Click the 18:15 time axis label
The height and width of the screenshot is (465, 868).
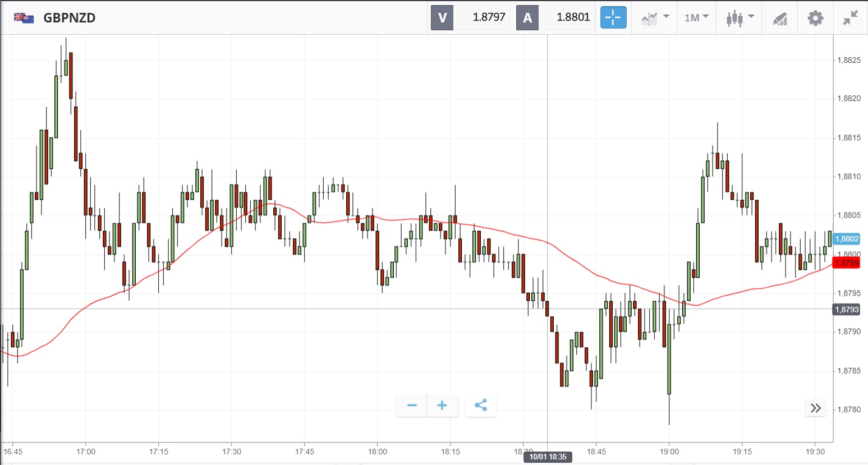pyautogui.click(x=451, y=452)
